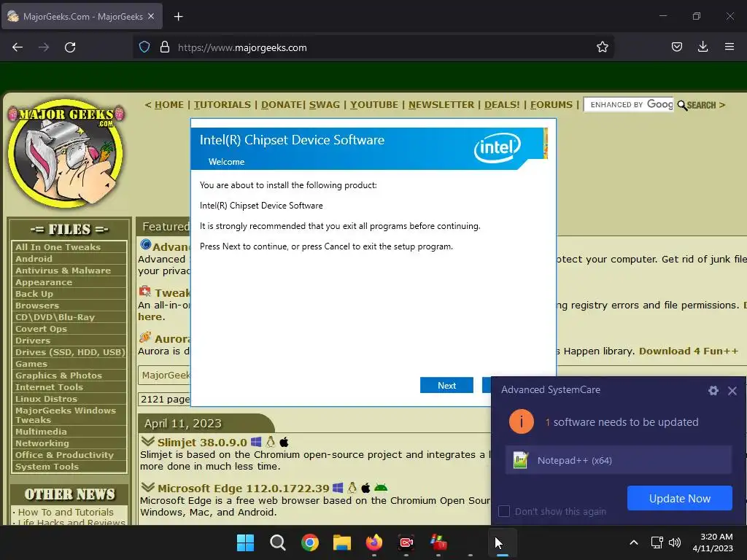Open the YOUTUBE menu link
747x560 pixels.
point(374,105)
